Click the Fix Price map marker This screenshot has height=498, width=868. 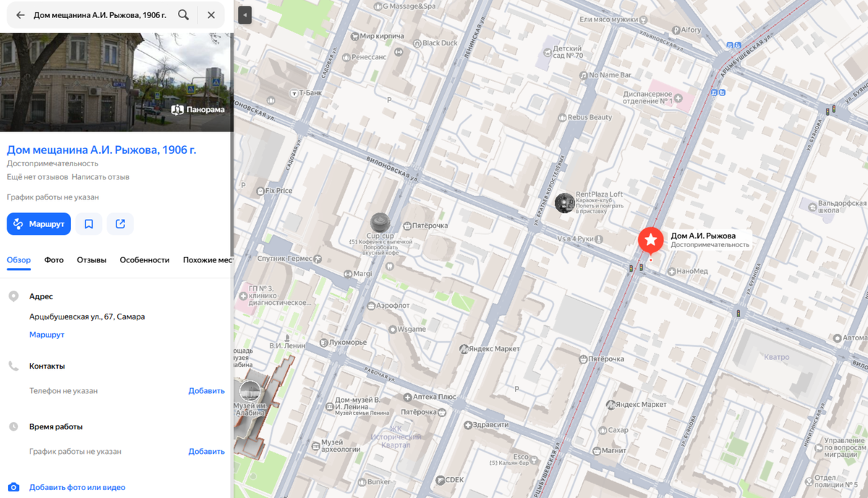point(261,191)
